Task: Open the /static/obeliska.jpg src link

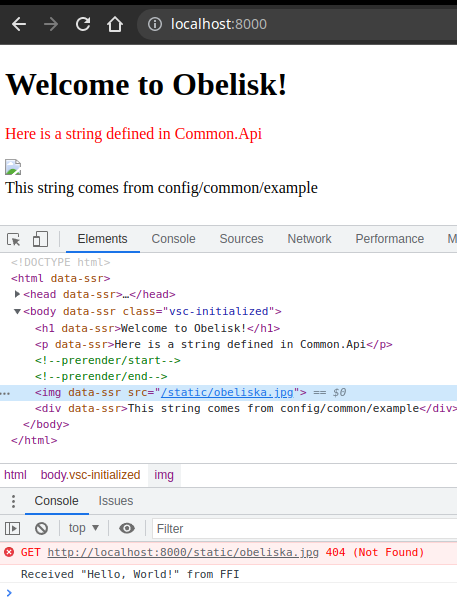Action: click(x=227, y=393)
